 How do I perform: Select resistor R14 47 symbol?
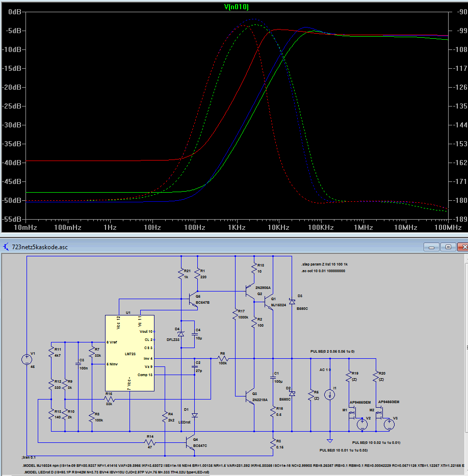[x=150, y=442]
